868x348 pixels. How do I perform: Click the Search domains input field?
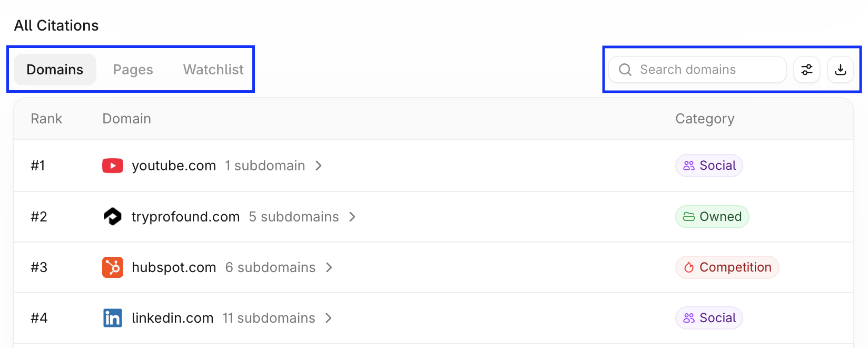pos(697,70)
